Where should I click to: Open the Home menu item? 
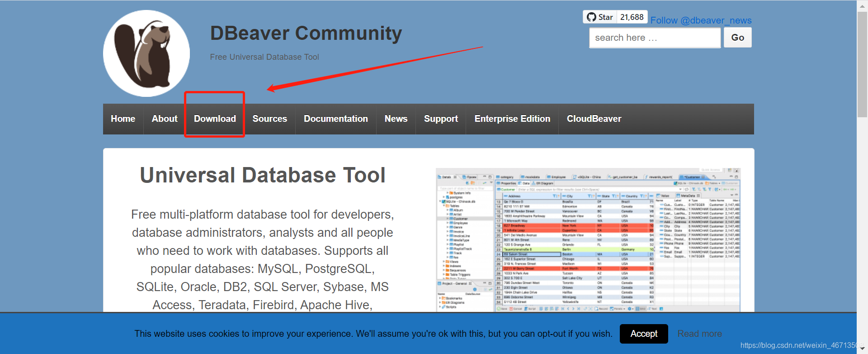[123, 119]
